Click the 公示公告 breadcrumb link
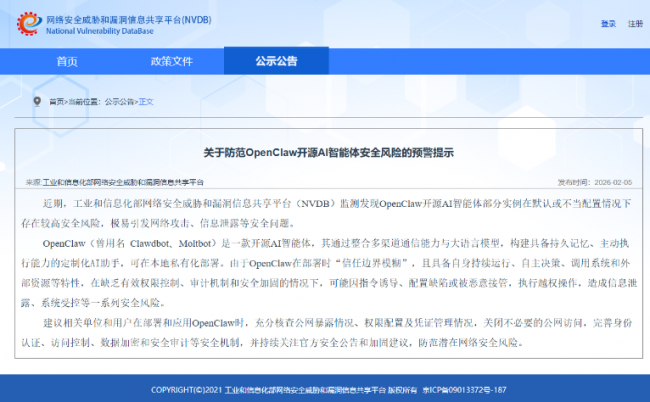Viewport: 650px width, 402px height. 119,102
